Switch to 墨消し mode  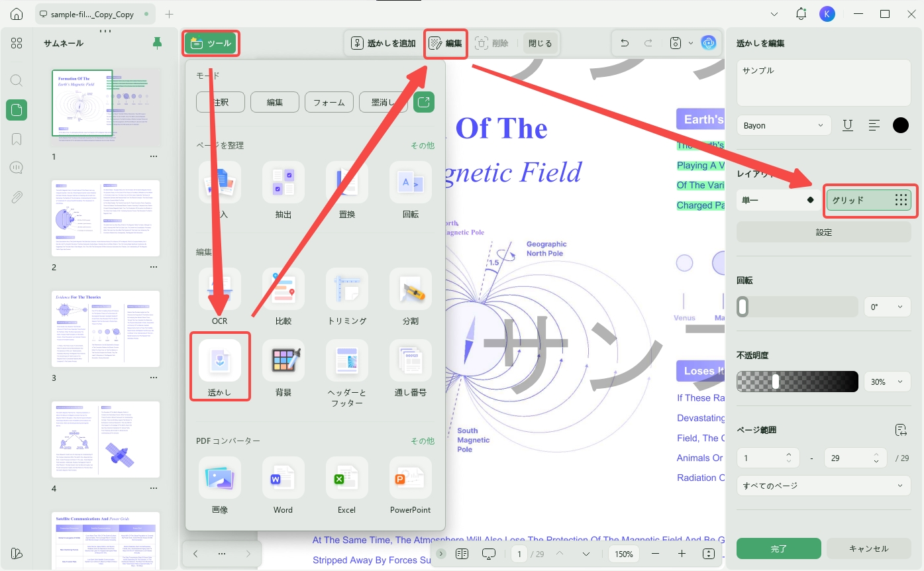pyautogui.click(x=384, y=102)
